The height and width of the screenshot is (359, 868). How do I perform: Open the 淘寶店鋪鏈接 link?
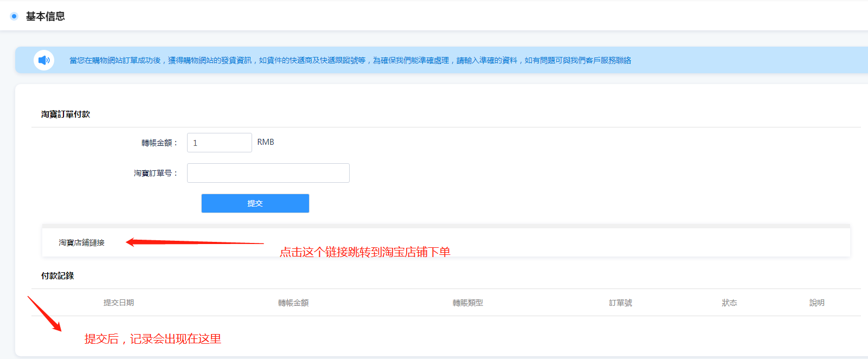(x=82, y=242)
